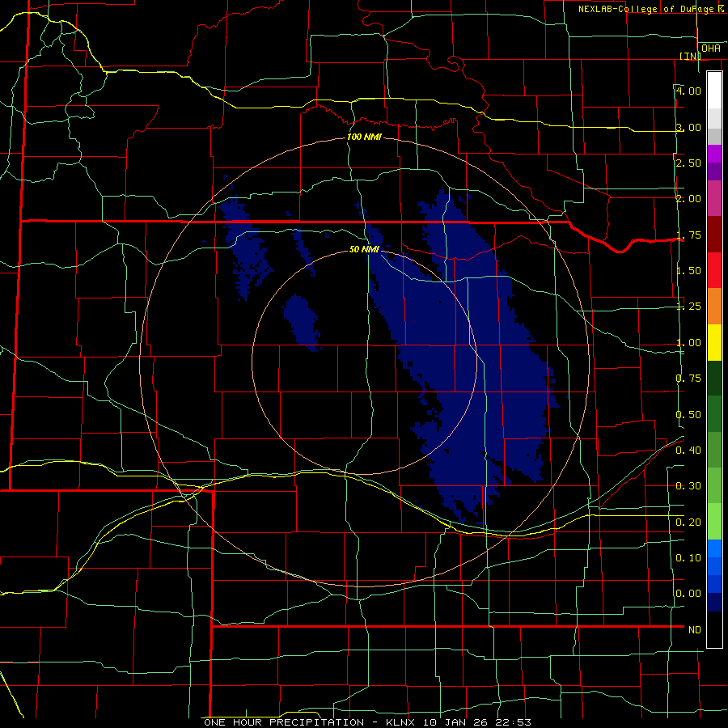
Task: Click the bright red 1.50 legend swatch
Action: pos(714,270)
